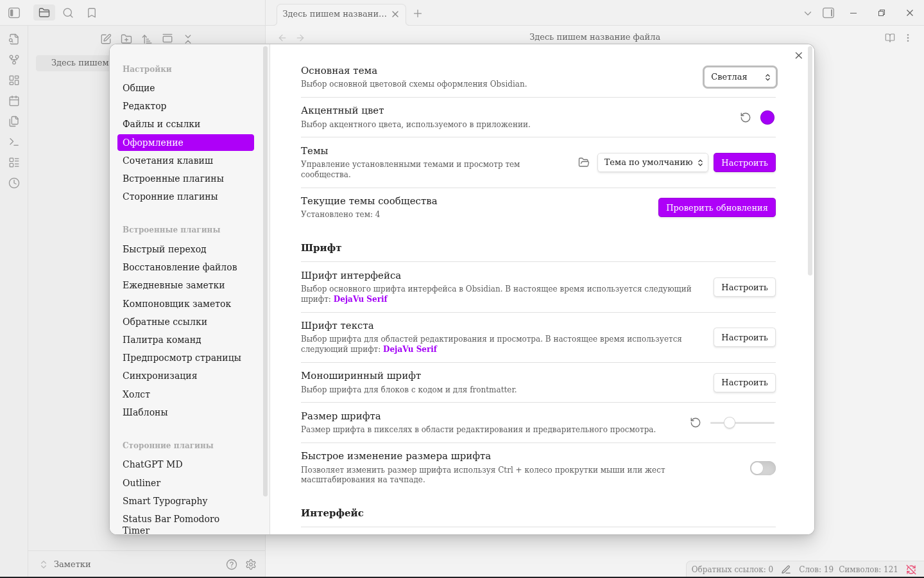
Task: Reset accent color with restore icon
Action: [x=745, y=118]
